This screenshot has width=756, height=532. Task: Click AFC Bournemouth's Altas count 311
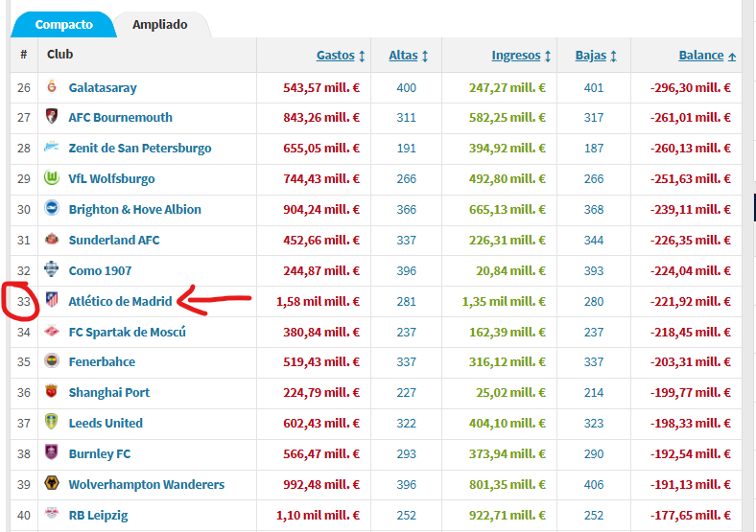[407, 118]
